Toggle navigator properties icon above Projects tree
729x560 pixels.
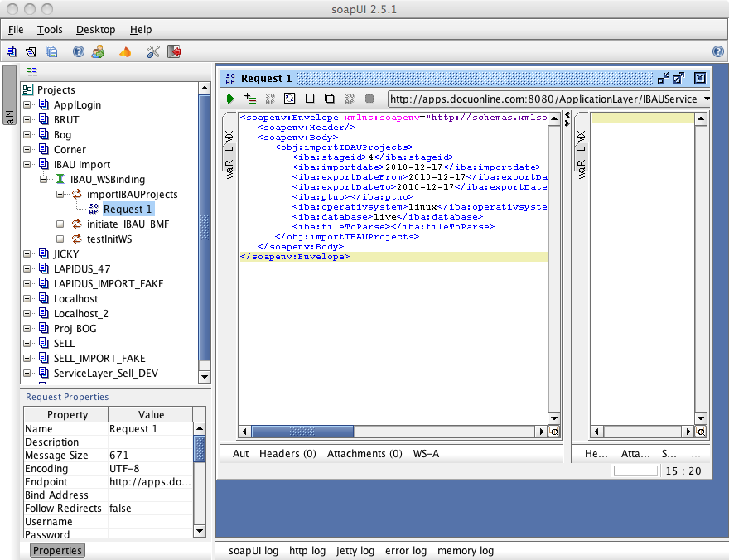pos(31,72)
